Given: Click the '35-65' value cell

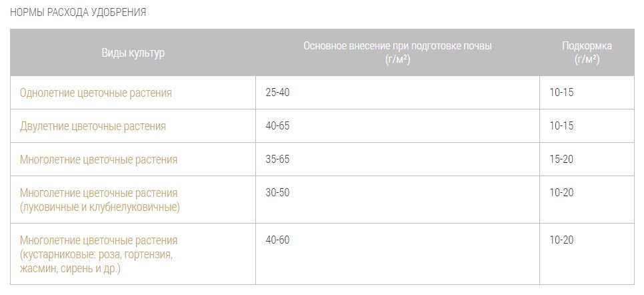Looking at the screenshot, I should point(277,160).
